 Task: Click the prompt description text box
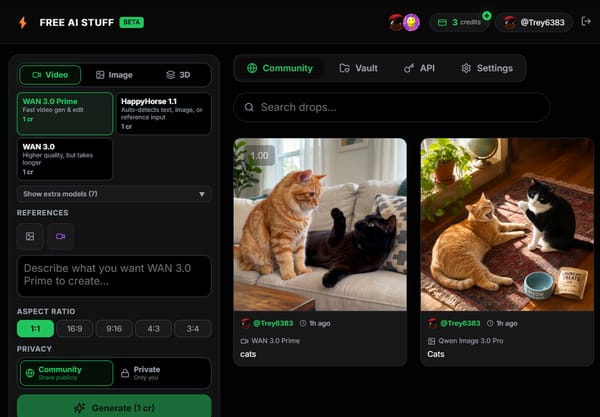(x=114, y=276)
